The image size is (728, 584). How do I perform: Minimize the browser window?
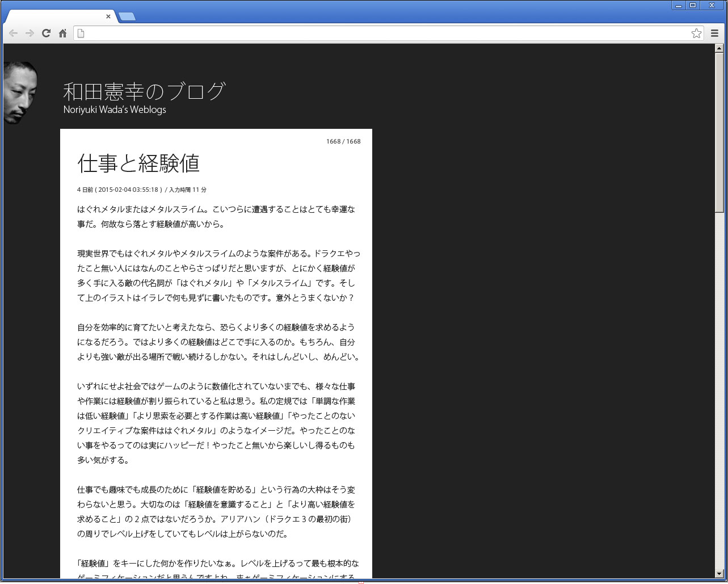679,5
